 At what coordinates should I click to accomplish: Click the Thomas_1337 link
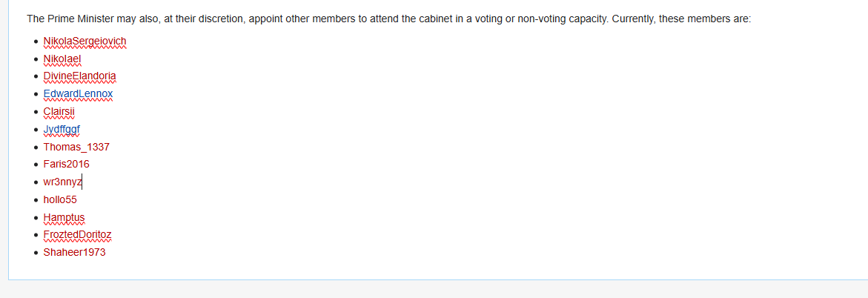point(76,147)
